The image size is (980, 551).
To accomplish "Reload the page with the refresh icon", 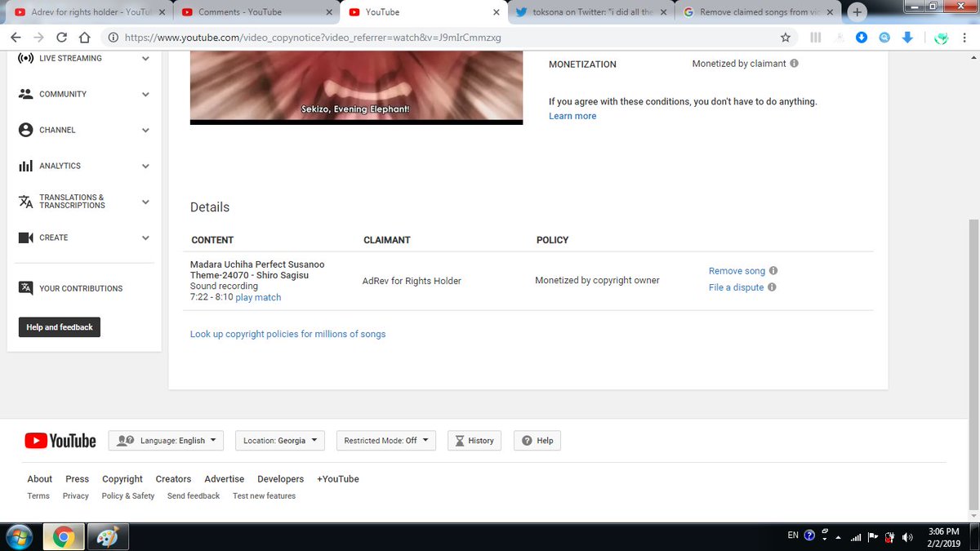I will tap(61, 38).
